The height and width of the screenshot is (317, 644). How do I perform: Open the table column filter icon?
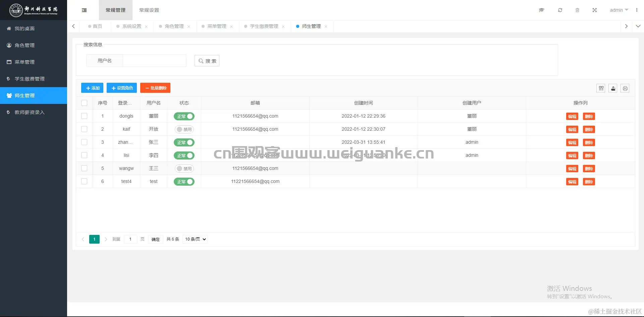601,88
